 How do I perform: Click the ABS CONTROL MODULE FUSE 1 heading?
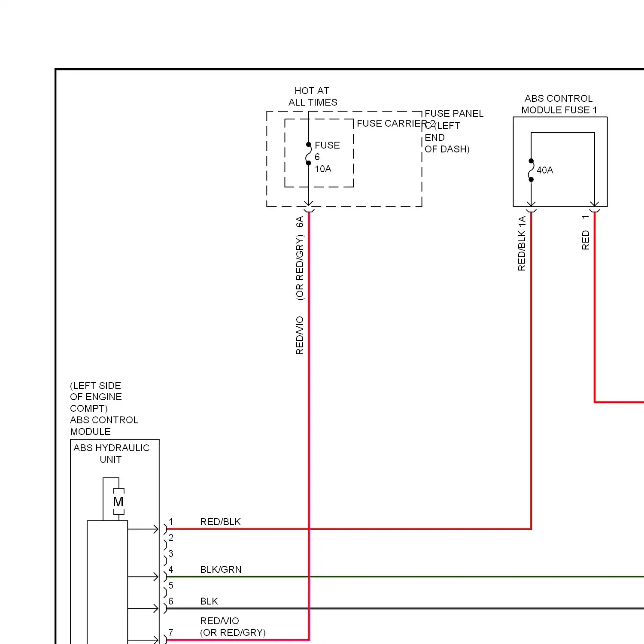pos(559,104)
